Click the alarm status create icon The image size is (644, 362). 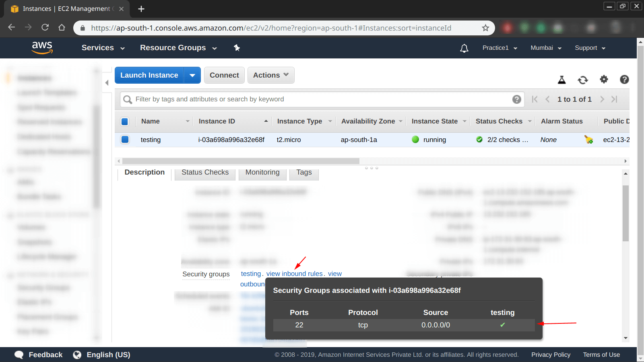pos(588,140)
